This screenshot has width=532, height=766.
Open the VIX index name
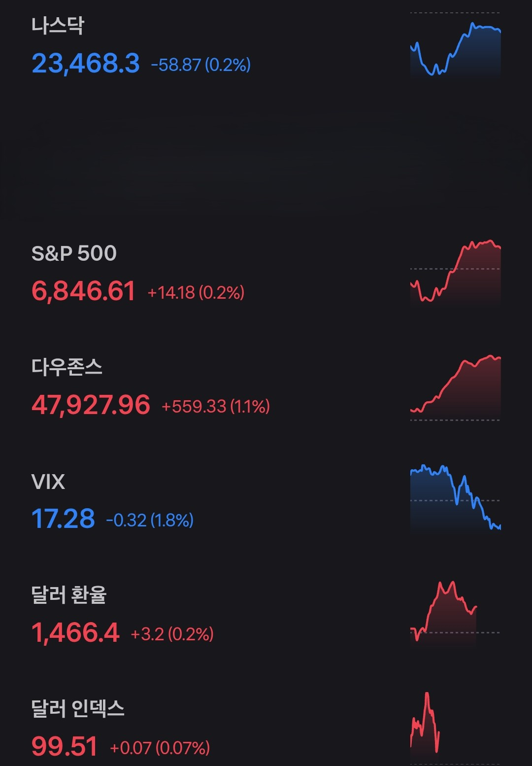click(x=48, y=482)
